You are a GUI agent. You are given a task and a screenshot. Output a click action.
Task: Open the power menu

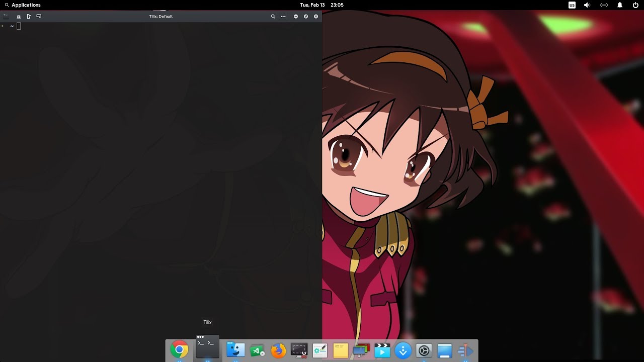click(x=635, y=5)
